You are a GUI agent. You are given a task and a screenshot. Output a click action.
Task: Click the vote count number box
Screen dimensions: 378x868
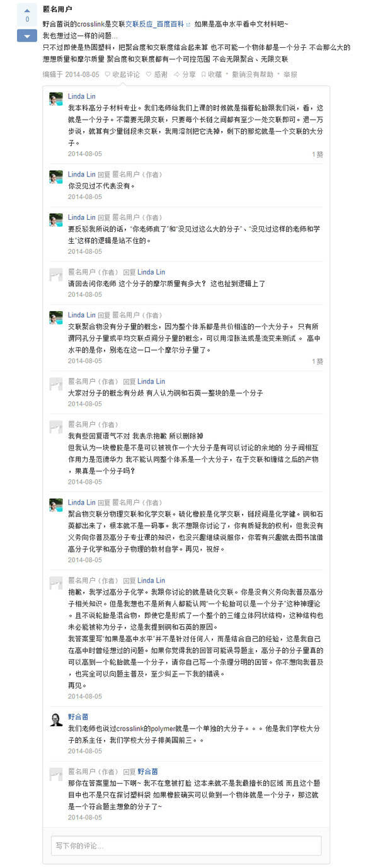pyautogui.click(x=27, y=20)
